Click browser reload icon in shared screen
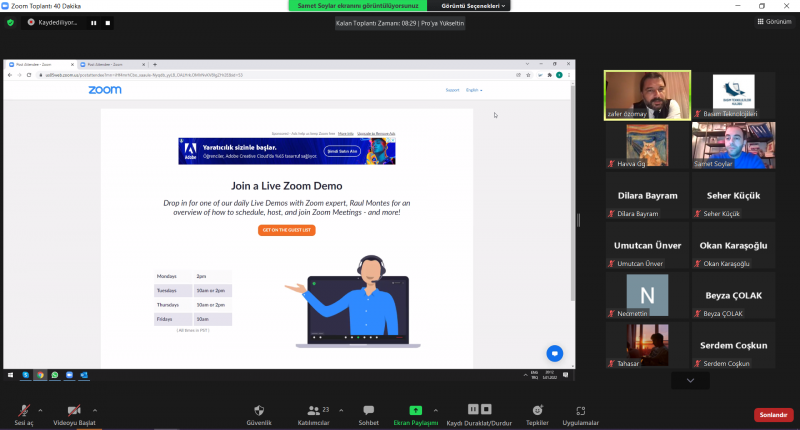This screenshot has height=430, width=800. [x=29, y=75]
